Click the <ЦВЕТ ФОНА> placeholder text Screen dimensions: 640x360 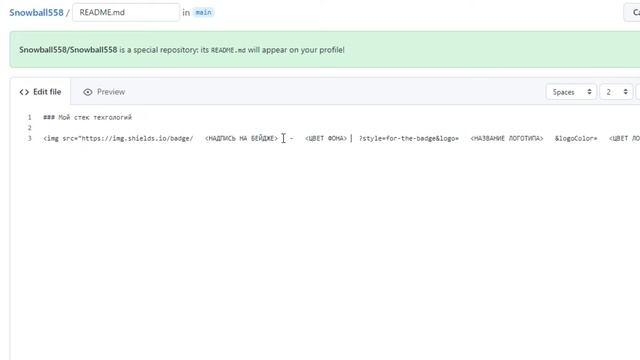pos(326,138)
